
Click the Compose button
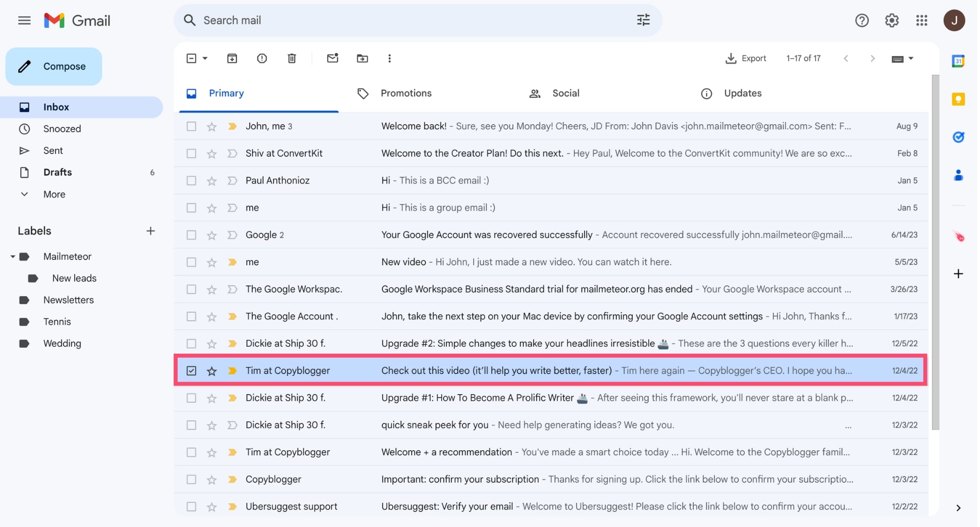click(x=54, y=67)
